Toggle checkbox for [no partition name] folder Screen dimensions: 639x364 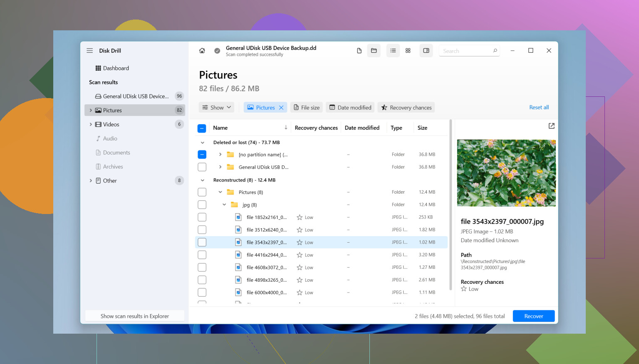202,155
